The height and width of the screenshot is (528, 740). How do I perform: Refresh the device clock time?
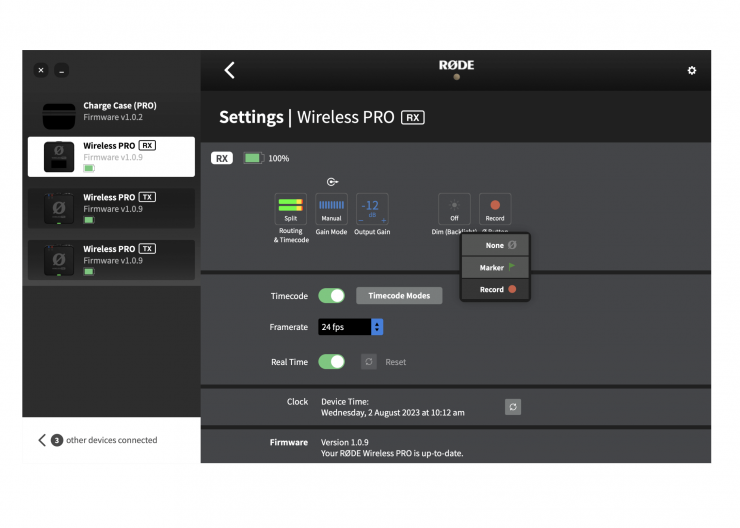tap(513, 407)
